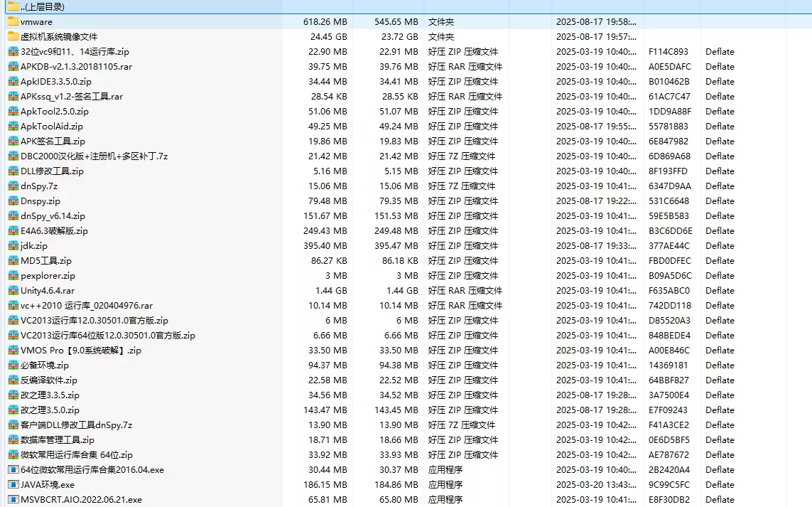Image resolution: width=812 pixels, height=507 pixels.
Task: Select the ApkTool2.5.0.zip file name
Action: [x=54, y=112]
